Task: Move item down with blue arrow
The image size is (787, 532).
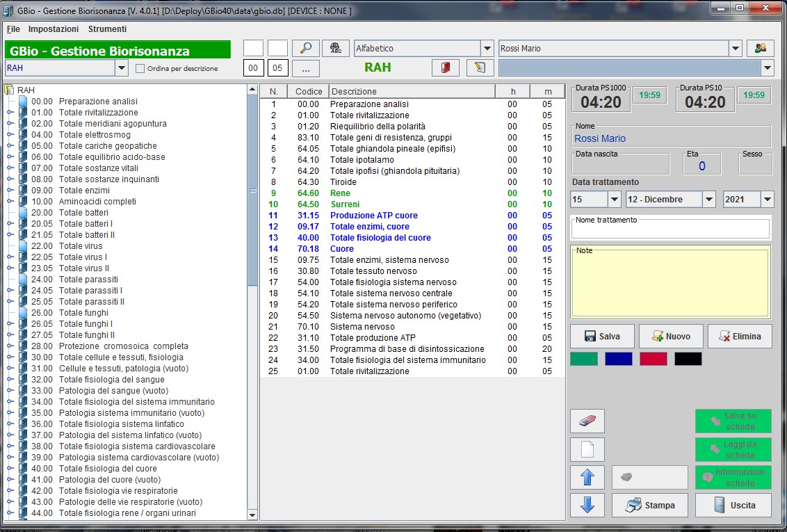Action: [x=587, y=506]
